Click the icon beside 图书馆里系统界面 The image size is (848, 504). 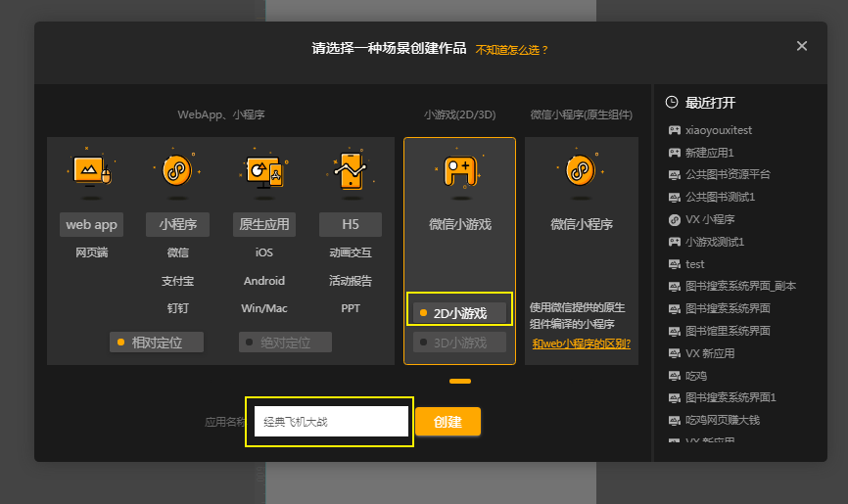pyautogui.click(x=675, y=331)
